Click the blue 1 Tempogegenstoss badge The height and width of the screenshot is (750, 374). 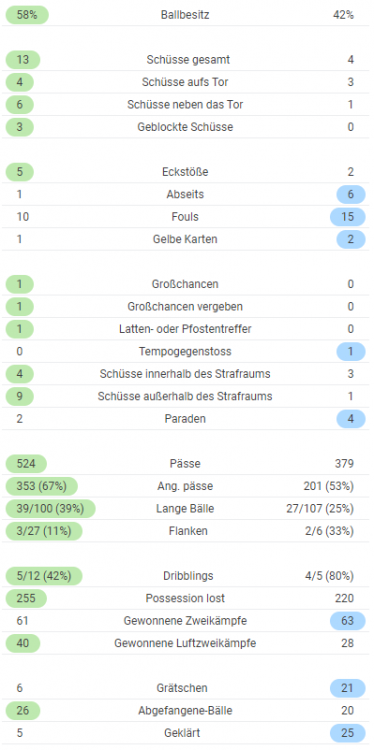[348, 352]
